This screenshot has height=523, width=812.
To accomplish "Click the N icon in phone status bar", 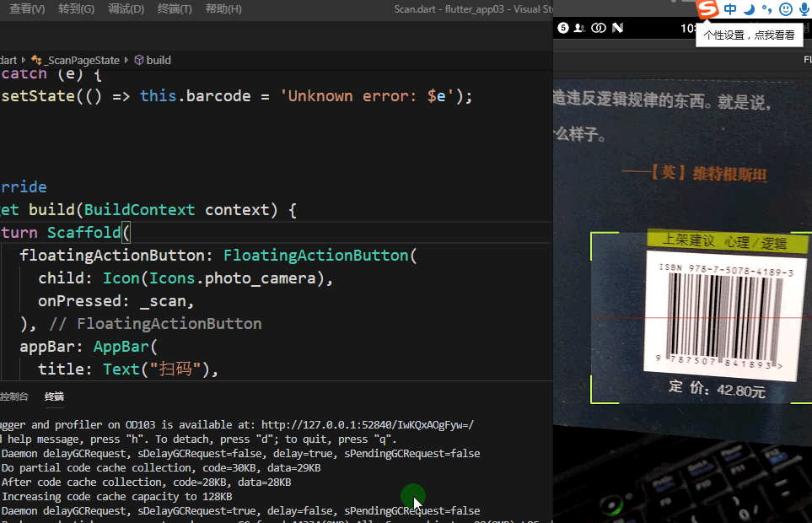I will pyautogui.click(x=617, y=28).
